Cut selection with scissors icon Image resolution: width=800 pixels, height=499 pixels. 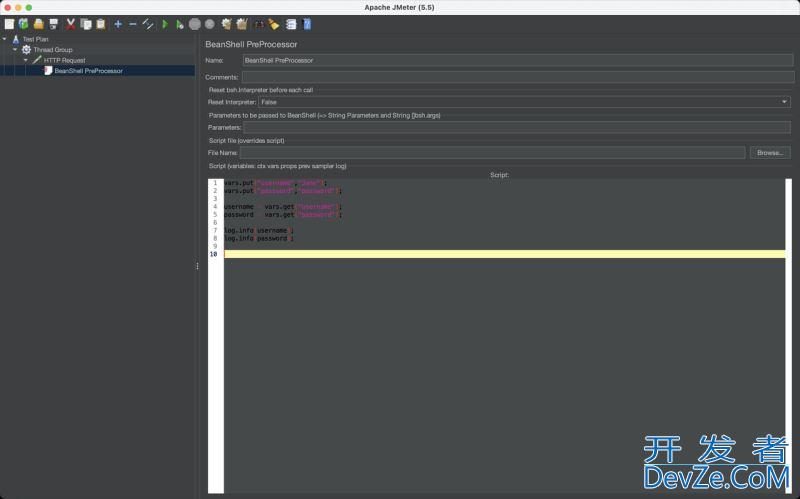click(71, 24)
